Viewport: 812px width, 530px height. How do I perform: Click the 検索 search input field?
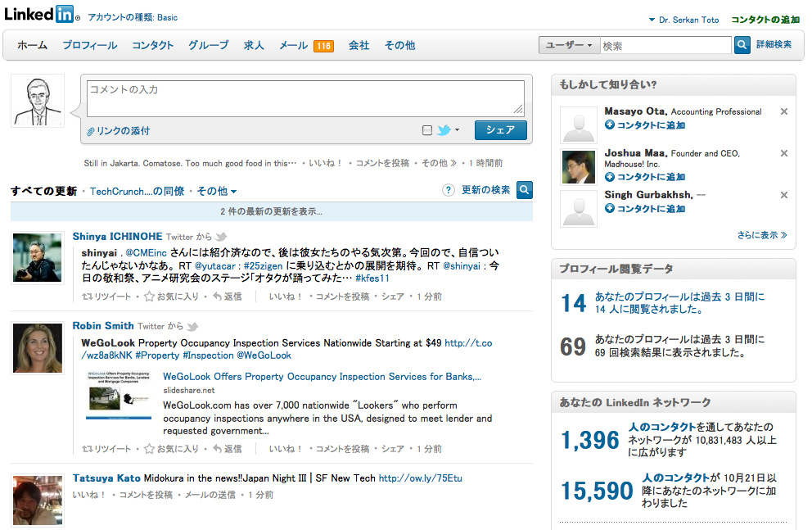click(x=665, y=46)
